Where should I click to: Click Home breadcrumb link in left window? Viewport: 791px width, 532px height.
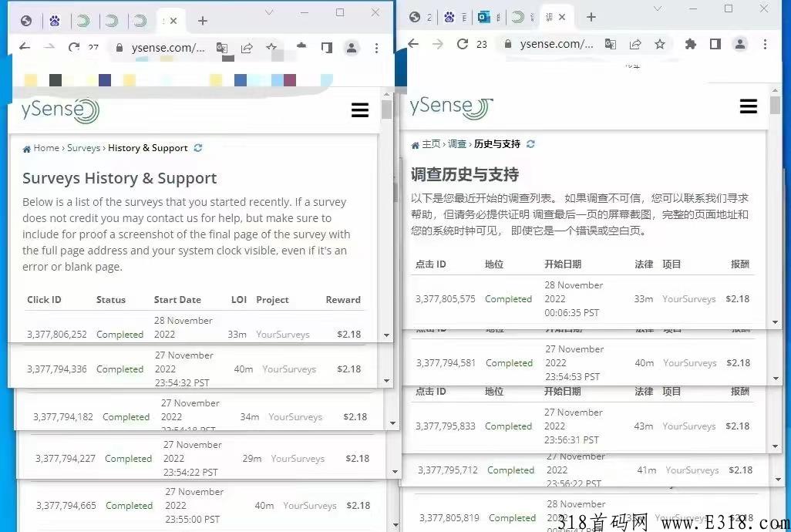(x=46, y=148)
